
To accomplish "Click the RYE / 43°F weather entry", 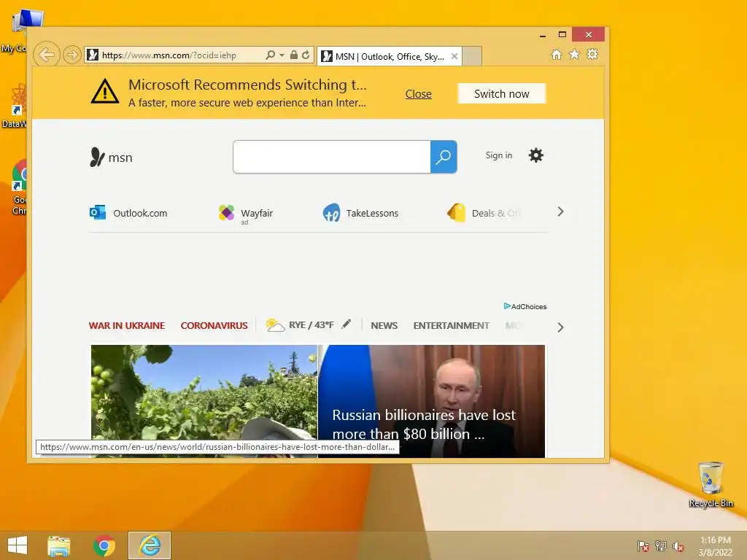I will [300, 324].
